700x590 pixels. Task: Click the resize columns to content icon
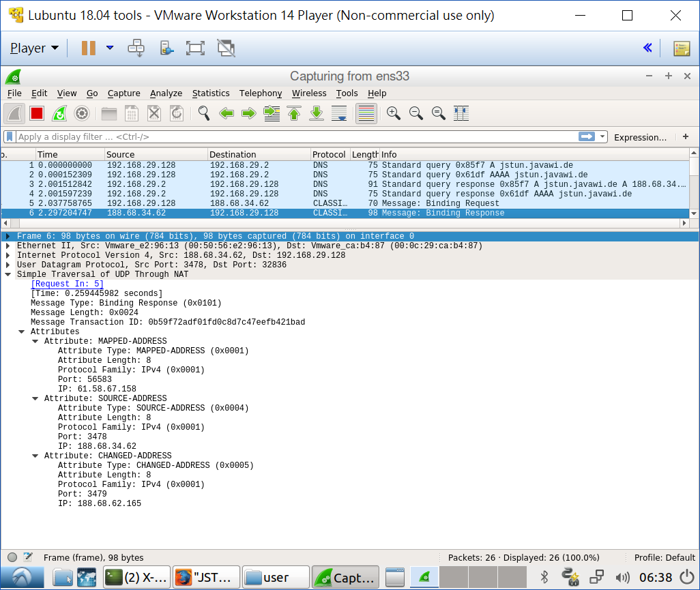(x=461, y=113)
